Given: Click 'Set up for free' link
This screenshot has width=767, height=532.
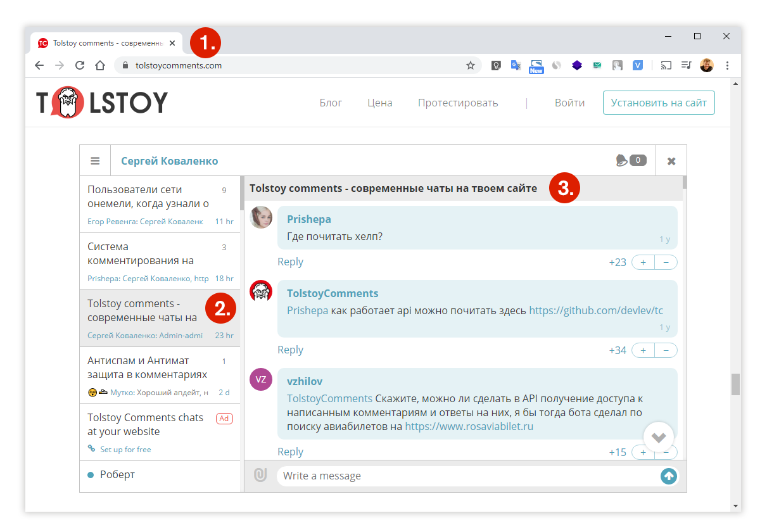Looking at the screenshot, I should coord(125,450).
